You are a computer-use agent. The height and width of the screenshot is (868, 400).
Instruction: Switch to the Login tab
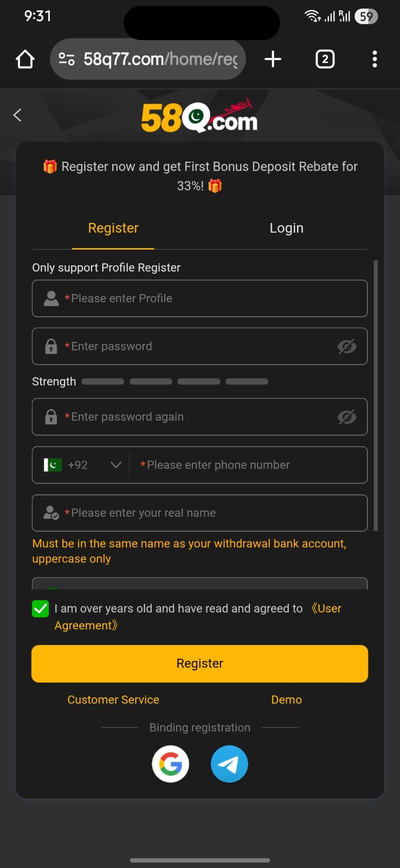286,228
